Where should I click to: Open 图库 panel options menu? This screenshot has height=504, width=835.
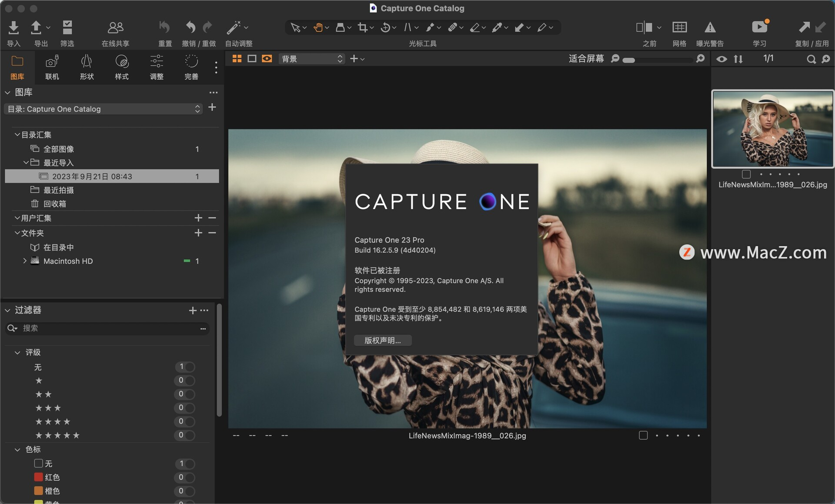tap(214, 92)
